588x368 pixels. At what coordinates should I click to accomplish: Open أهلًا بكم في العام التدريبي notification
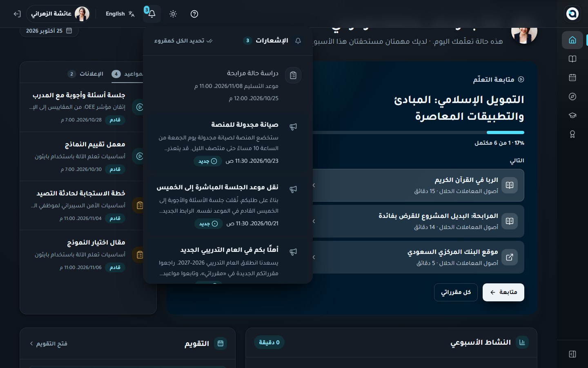tap(228, 261)
